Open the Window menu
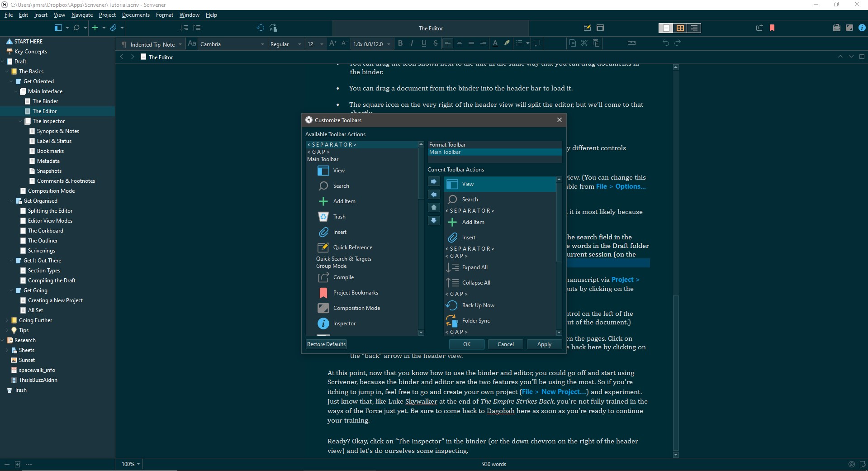The height and width of the screenshot is (471, 868). pos(189,15)
